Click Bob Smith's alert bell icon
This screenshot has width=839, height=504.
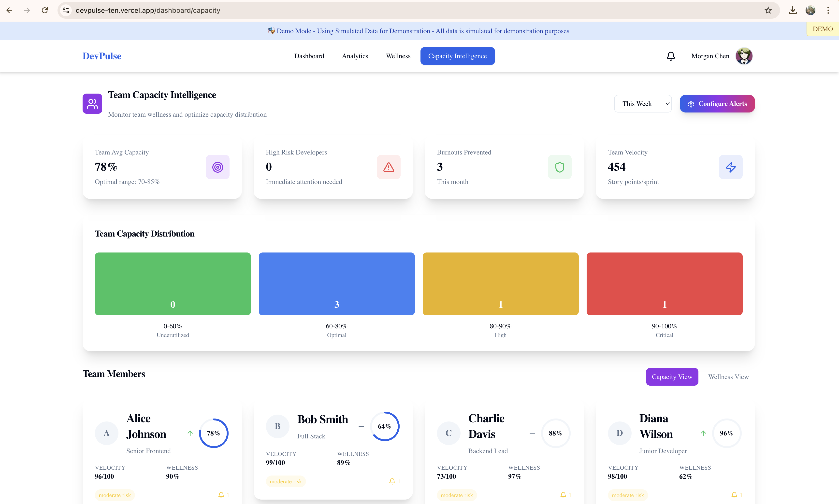[x=392, y=481]
